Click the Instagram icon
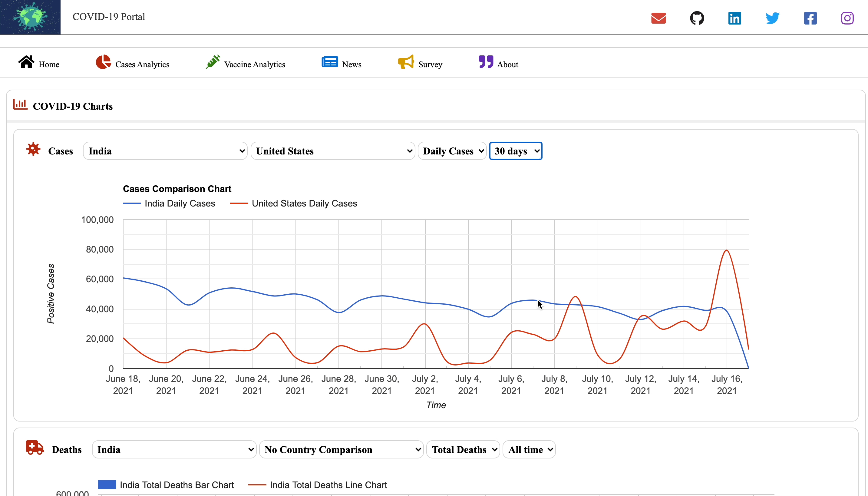Screen dimensions: 868x496 (x=847, y=18)
